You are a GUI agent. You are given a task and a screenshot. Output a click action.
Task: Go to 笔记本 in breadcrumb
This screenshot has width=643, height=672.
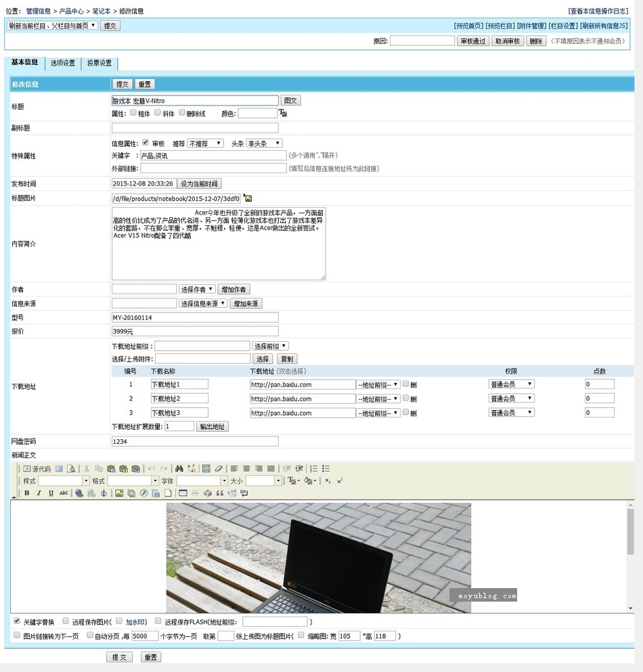click(101, 11)
